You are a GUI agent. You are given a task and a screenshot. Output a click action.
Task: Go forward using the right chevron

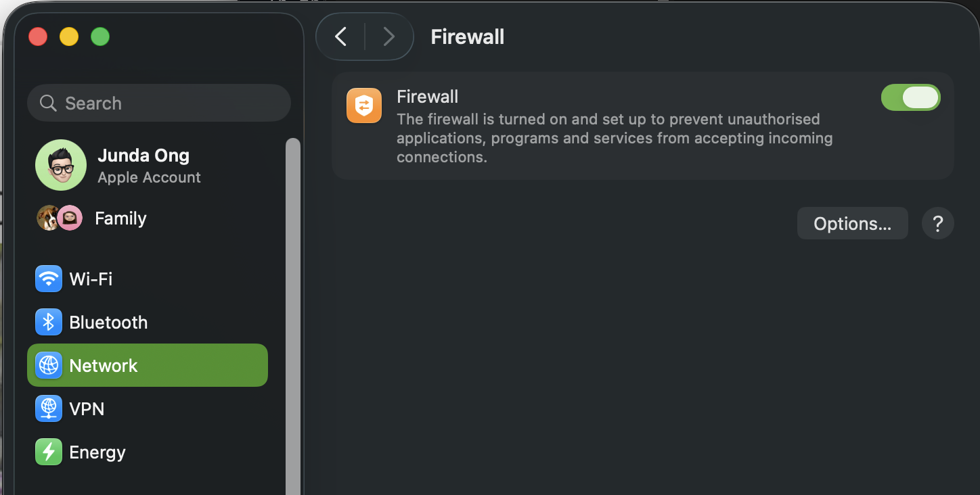pos(388,37)
